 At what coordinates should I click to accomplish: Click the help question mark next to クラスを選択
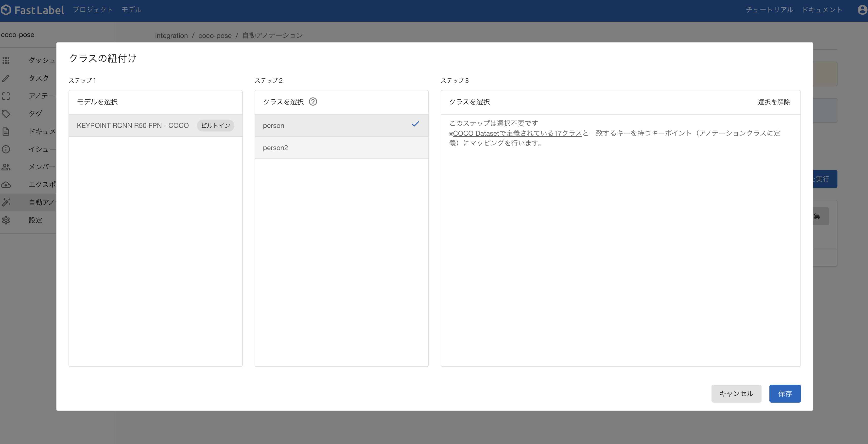point(313,102)
